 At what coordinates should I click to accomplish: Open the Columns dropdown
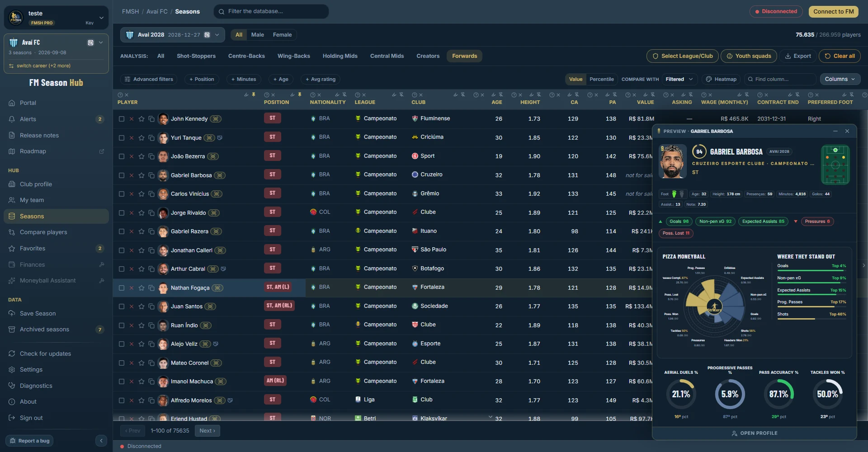pos(840,79)
